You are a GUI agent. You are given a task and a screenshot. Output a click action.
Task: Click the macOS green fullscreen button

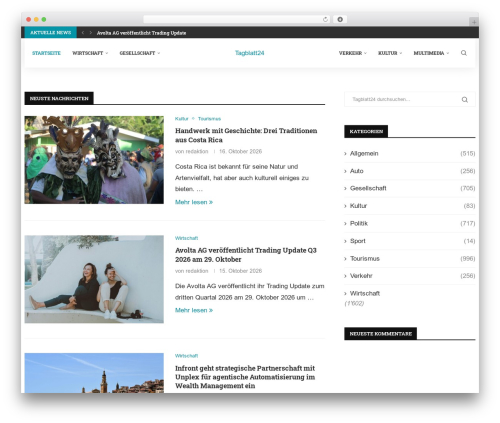(44, 19)
